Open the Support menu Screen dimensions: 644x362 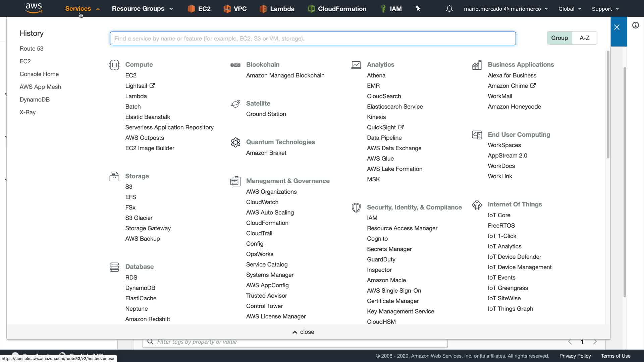click(x=605, y=9)
